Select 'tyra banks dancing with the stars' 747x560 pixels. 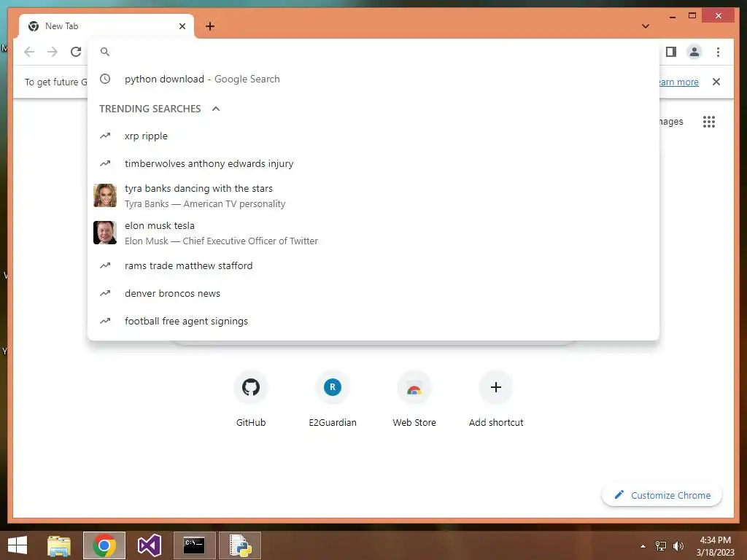(373, 195)
